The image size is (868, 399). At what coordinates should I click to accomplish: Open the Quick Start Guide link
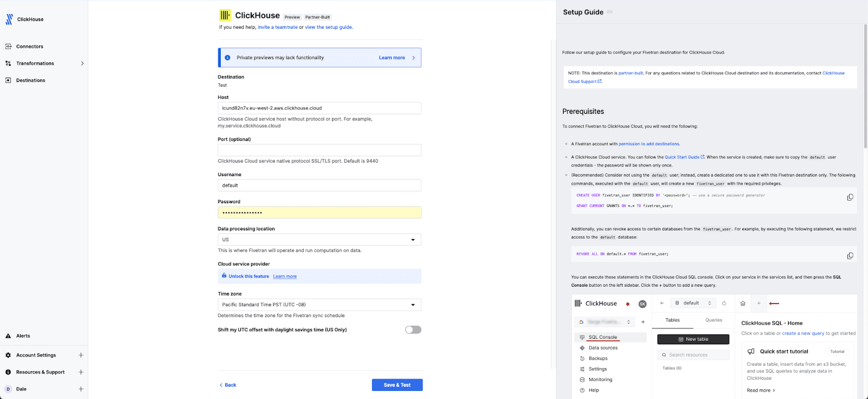(682, 157)
